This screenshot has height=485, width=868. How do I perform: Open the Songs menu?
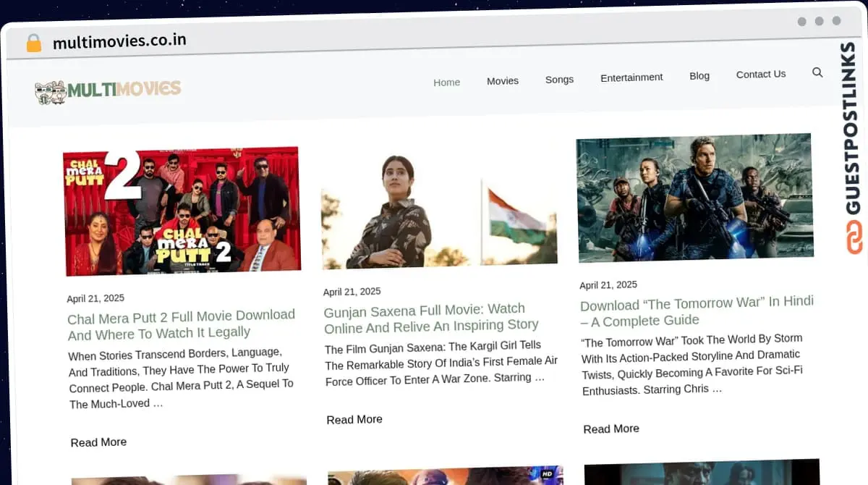(559, 79)
